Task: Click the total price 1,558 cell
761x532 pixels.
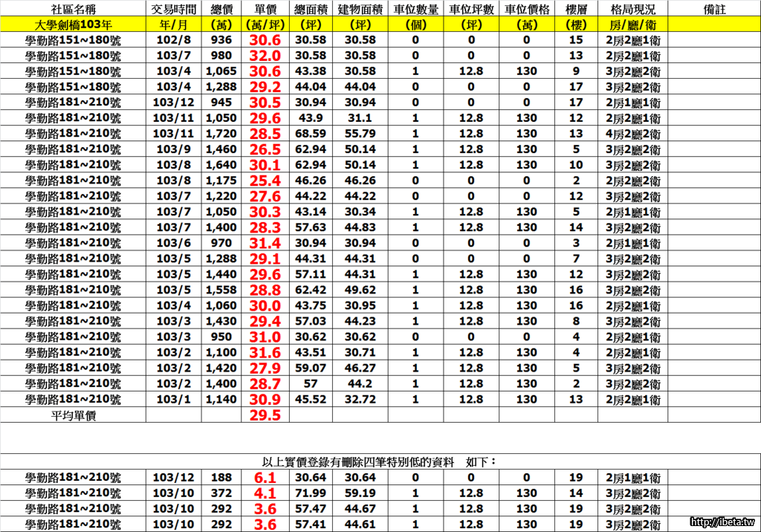Action: pyautogui.click(x=221, y=290)
